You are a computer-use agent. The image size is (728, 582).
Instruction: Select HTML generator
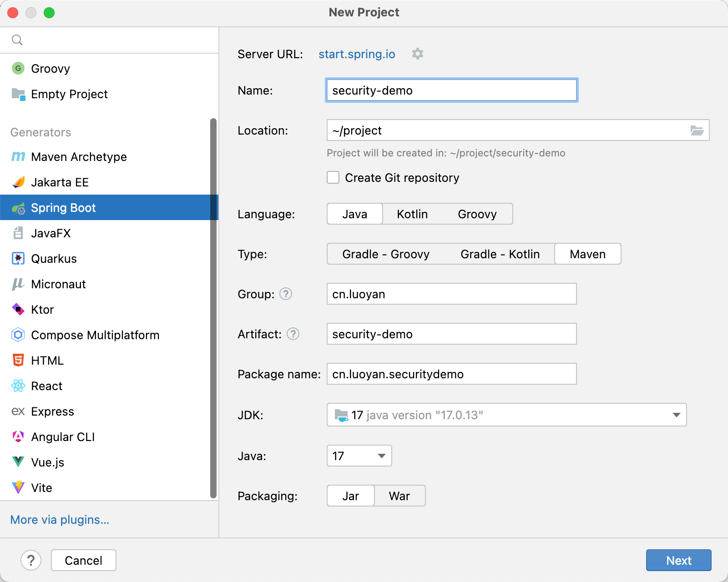click(109, 361)
